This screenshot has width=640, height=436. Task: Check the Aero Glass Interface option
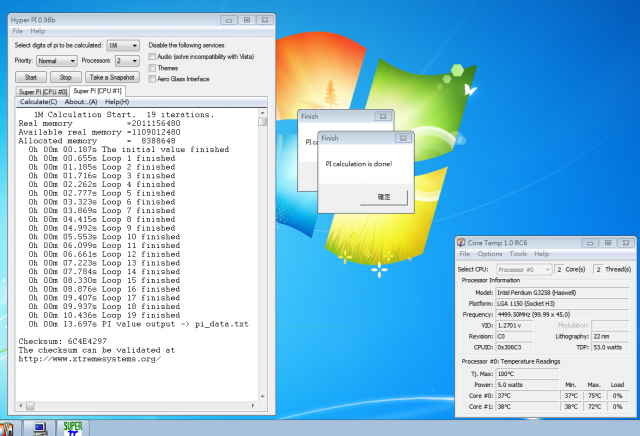coord(152,79)
